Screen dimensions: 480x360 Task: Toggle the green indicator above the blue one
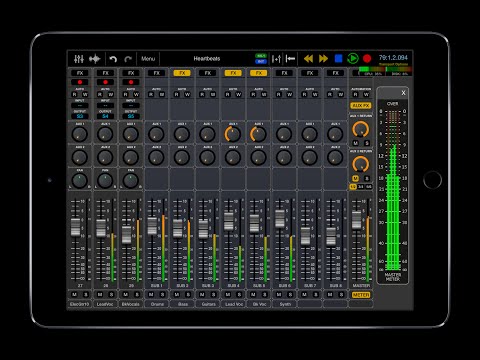[261, 56]
